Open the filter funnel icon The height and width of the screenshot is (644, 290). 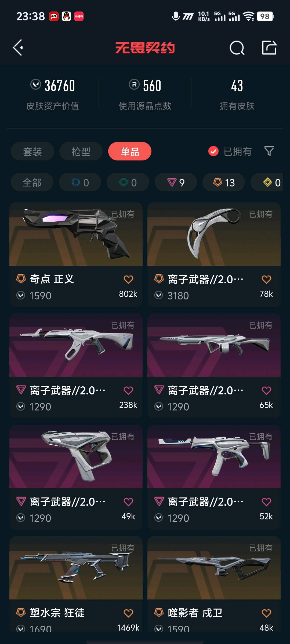point(269,151)
